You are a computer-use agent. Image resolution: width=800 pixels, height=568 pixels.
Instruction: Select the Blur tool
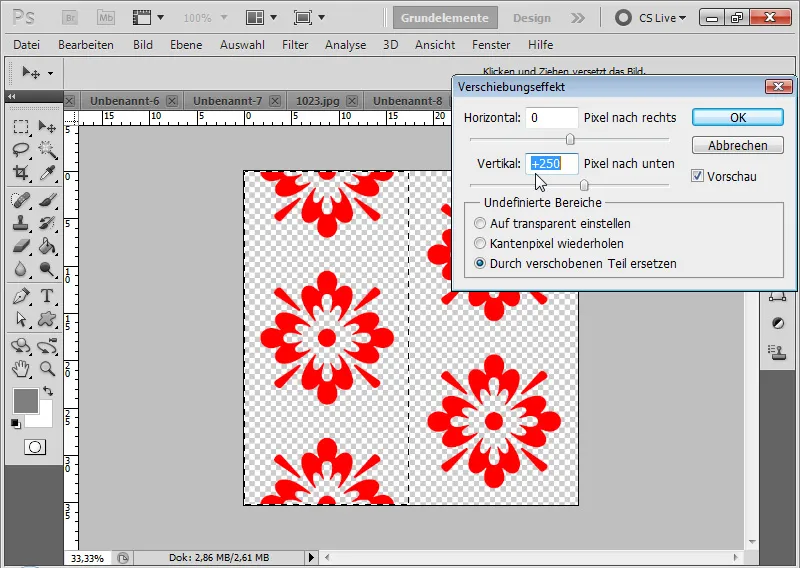[21, 269]
